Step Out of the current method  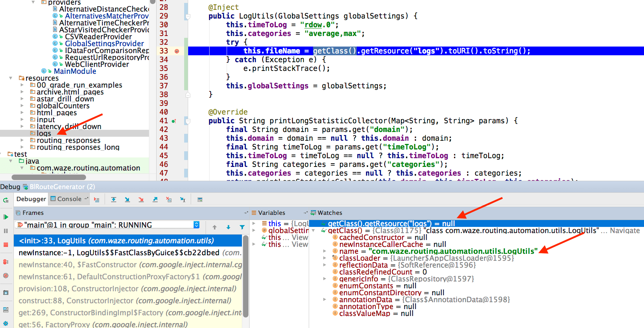155,199
